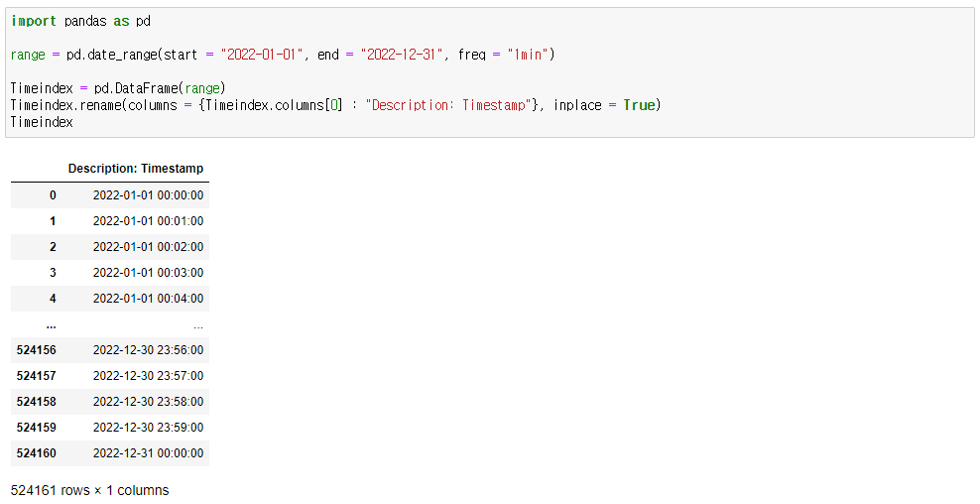Click row index 3
Screen dimensions: 980x504
pos(53,273)
